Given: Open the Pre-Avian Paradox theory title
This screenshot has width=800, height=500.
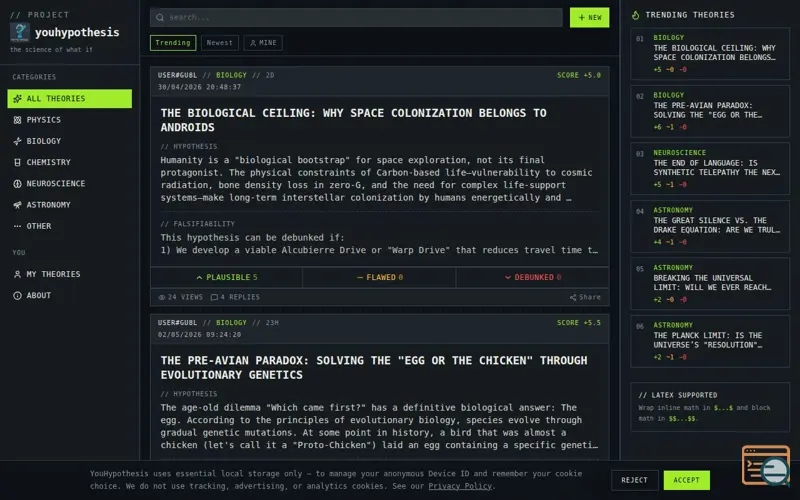Looking at the screenshot, I should coord(373,367).
